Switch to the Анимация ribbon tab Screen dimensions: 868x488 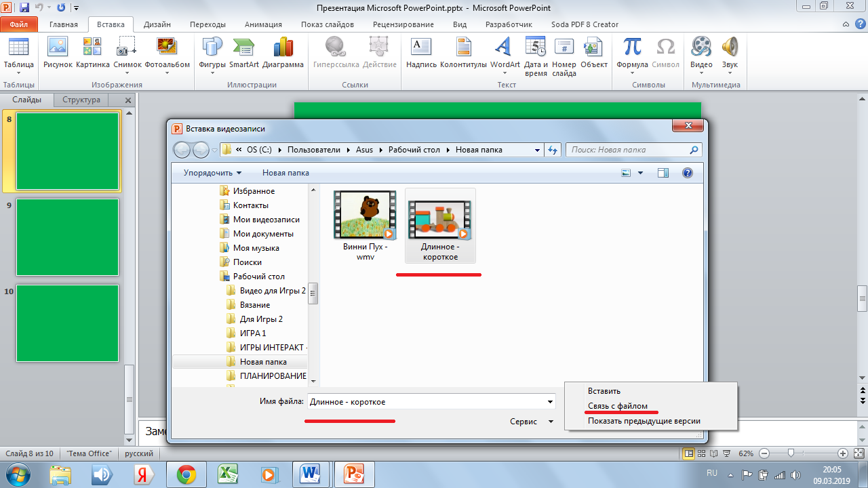coord(262,24)
